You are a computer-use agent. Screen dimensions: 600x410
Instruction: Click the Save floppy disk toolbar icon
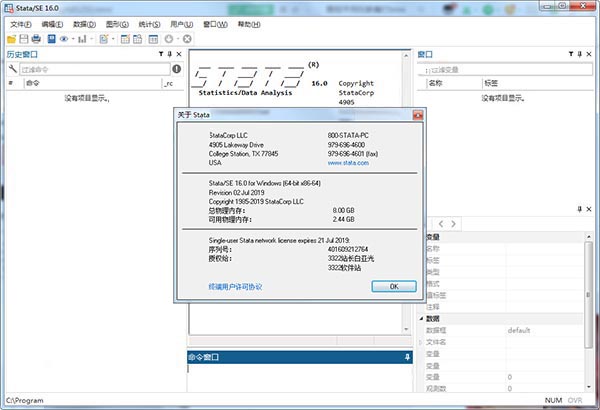23,38
